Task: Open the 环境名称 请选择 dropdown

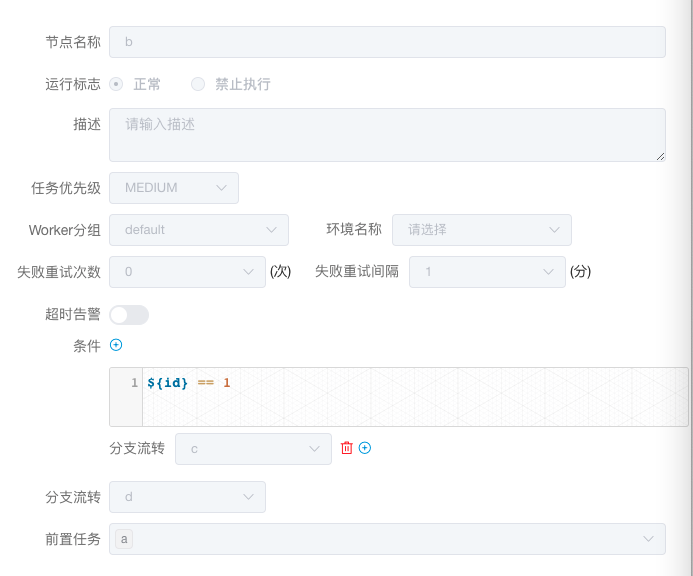Action: (x=482, y=230)
